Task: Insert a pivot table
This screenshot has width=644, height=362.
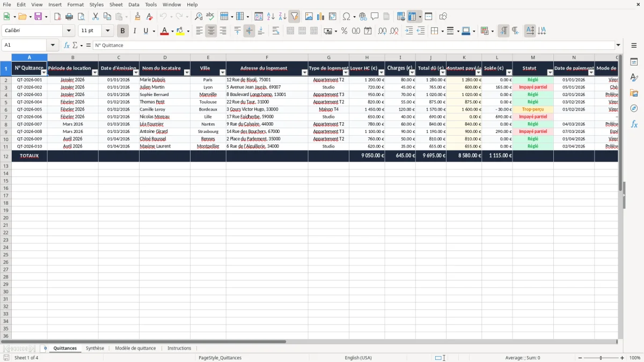Action: tap(333, 17)
